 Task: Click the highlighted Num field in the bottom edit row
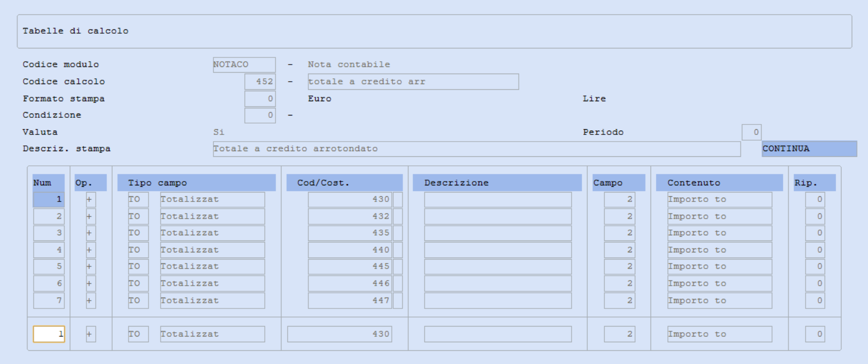pyautogui.click(x=49, y=334)
